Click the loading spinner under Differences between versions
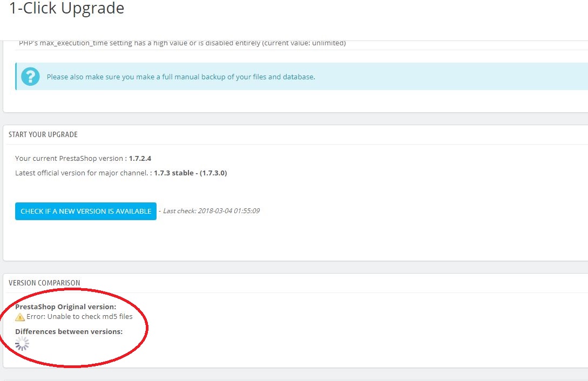This screenshot has width=588, height=381. tap(22, 344)
